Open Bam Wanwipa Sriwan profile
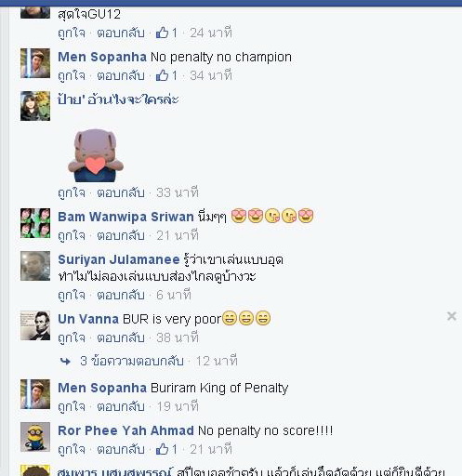 [125, 217]
